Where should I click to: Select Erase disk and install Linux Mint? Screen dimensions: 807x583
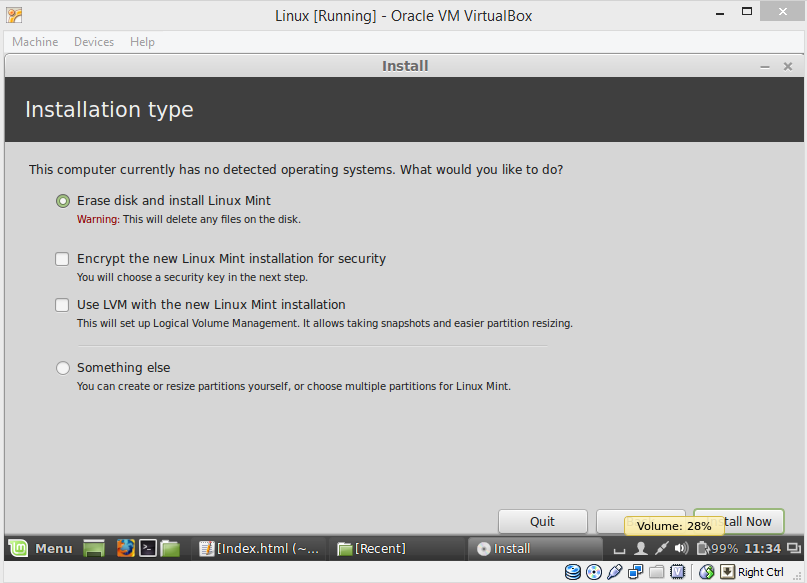63,201
